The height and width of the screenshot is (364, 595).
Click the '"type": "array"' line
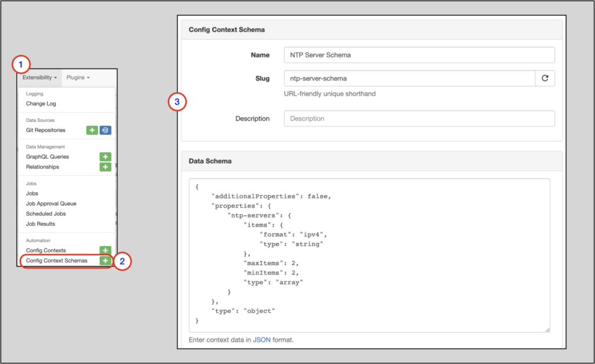pos(273,283)
